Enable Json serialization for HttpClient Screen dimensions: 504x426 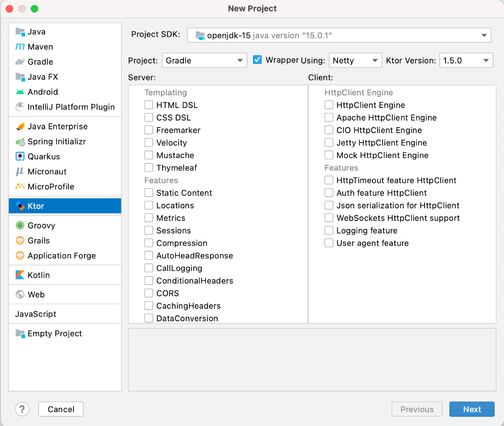coord(329,205)
